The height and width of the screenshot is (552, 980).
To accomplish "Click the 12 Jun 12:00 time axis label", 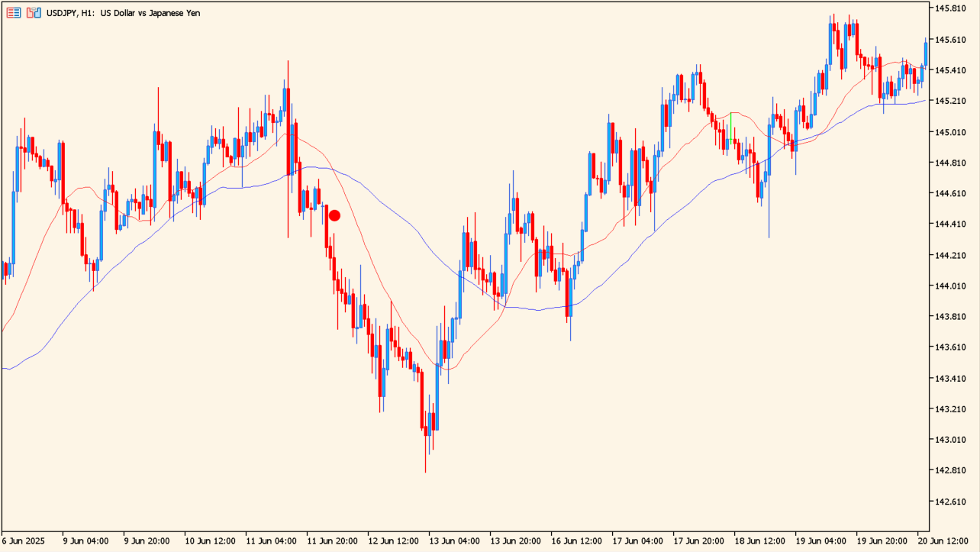I will 393,541.
